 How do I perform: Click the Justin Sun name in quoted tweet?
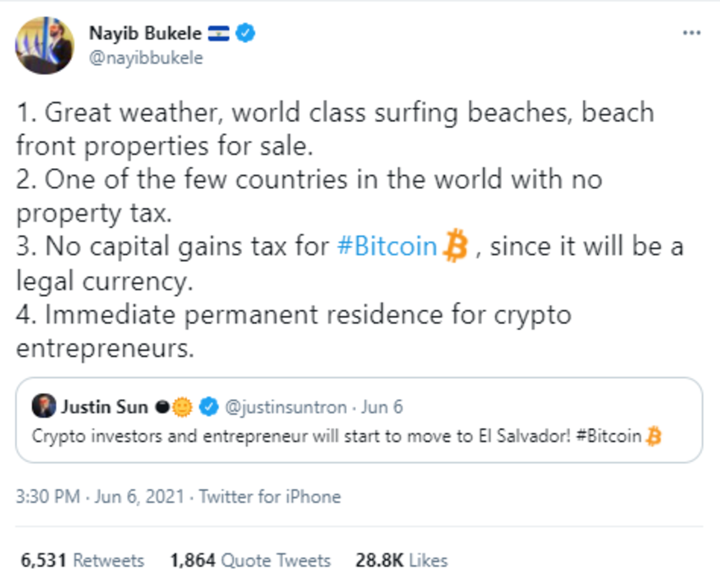click(x=103, y=407)
